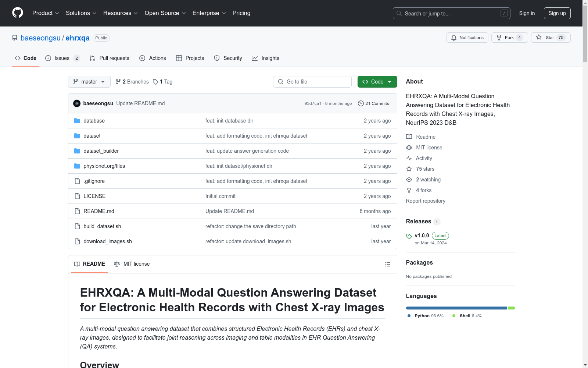Screen dimensions: 588x368
Task: Click the .gitignore file icon
Action: click(77, 181)
